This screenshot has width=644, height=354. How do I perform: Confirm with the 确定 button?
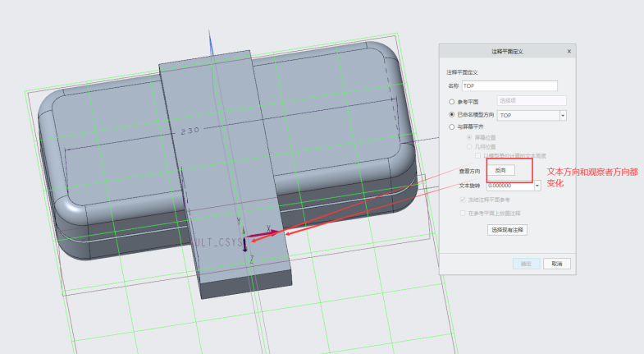[526, 264]
